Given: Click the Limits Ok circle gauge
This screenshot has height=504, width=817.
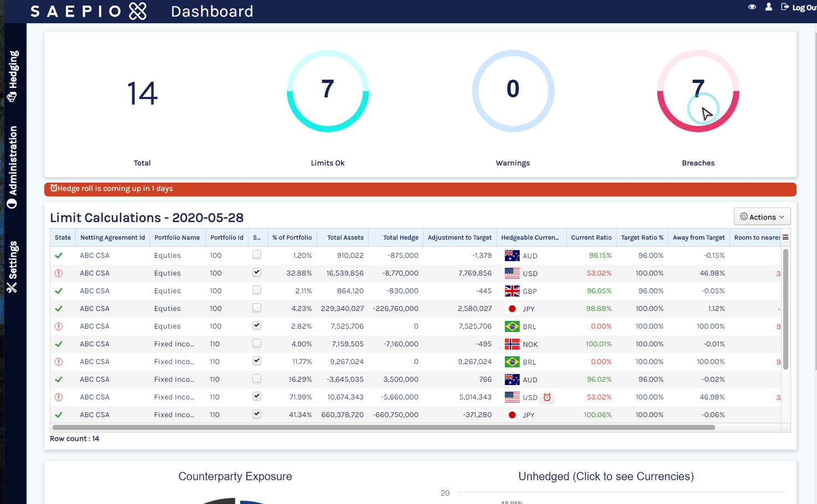Looking at the screenshot, I should 328,91.
